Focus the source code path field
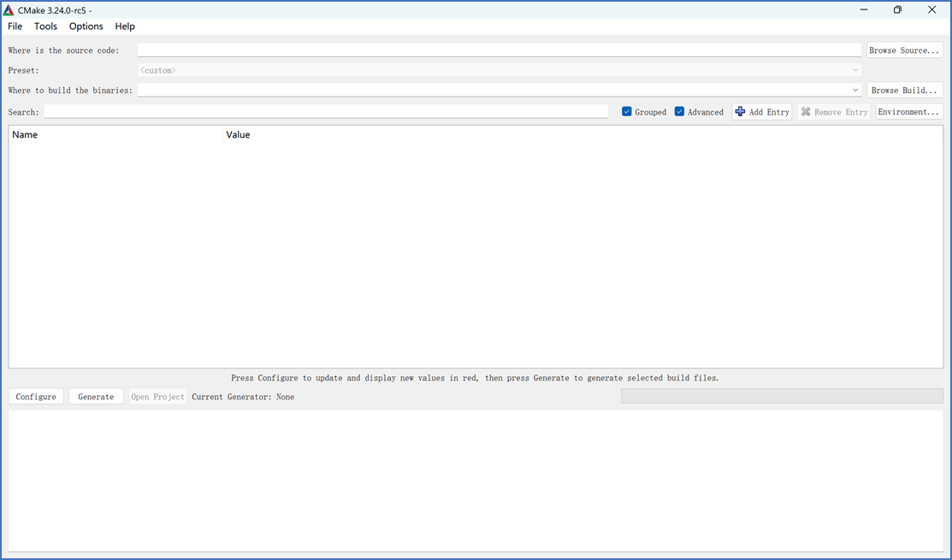 (499, 50)
